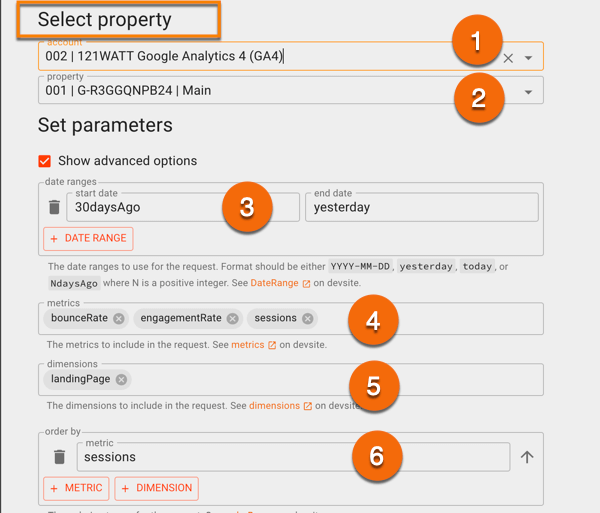The image size is (600, 513).
Task: Open the property dropdown list
Action: pyautogui.click(x=528, y=91)
